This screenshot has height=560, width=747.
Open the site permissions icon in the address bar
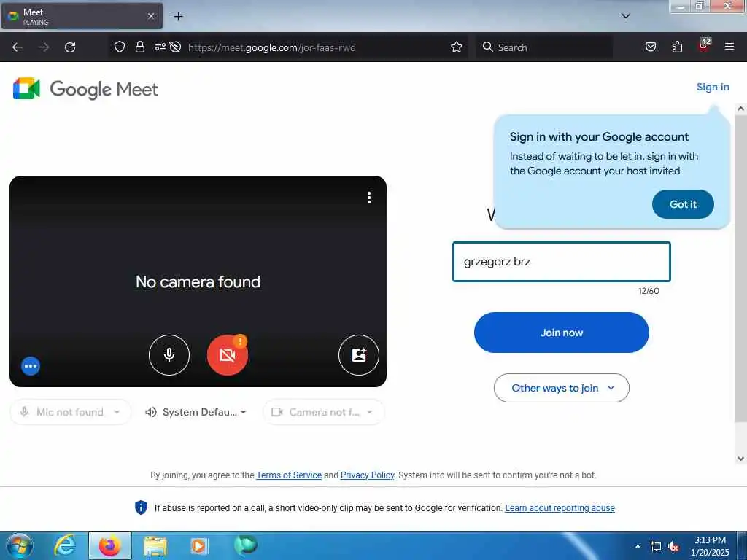160,47
